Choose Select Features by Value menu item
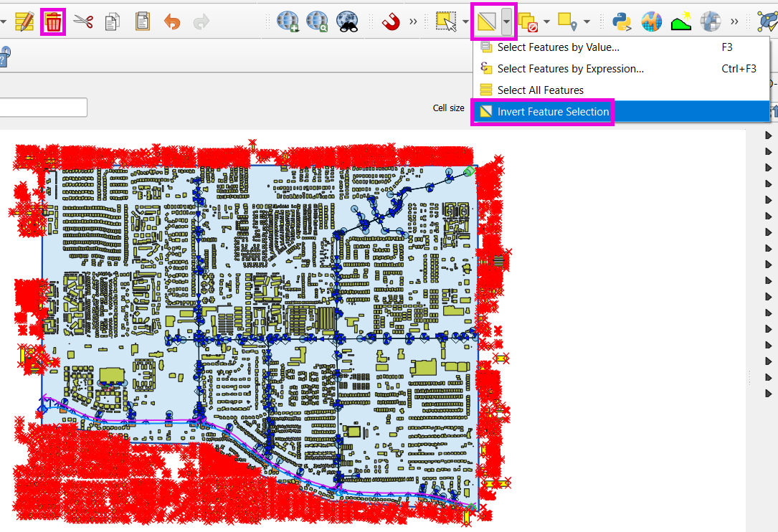 (x=558, y=47)
